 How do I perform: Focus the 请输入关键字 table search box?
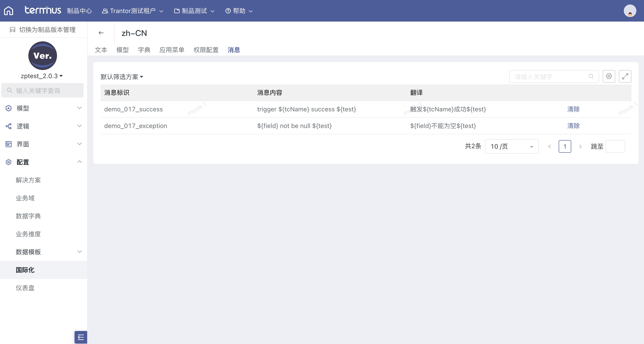[554, 76]
